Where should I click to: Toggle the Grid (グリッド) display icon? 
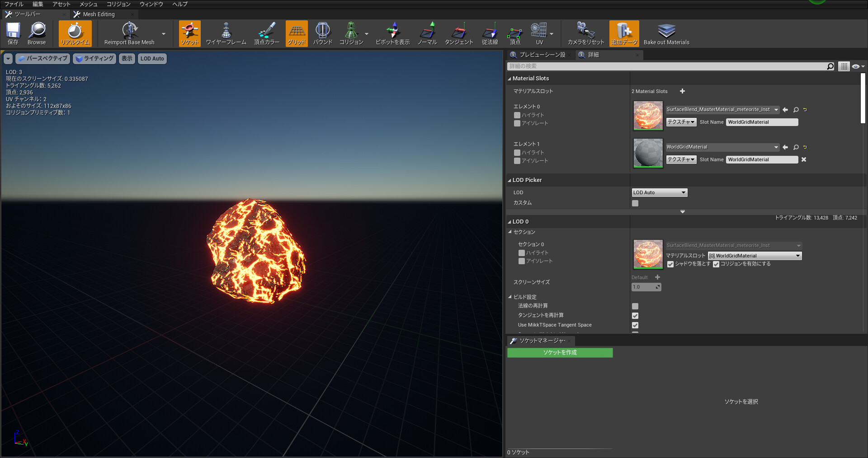coord(297,33)
